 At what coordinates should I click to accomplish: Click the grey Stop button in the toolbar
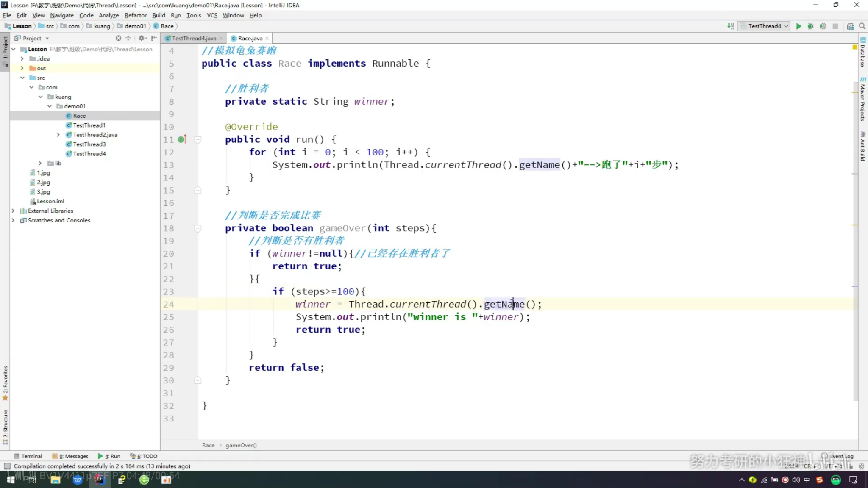[835, 26]
